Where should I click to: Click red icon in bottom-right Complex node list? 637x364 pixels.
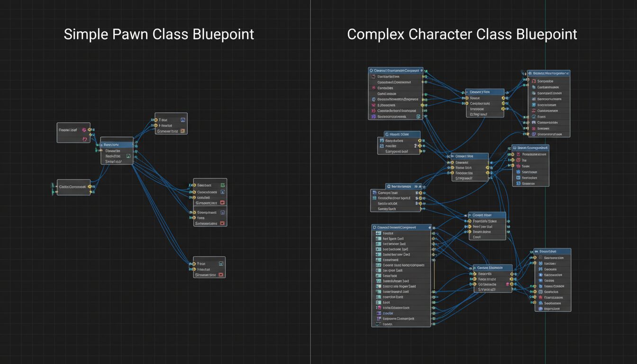click(540, 298)
